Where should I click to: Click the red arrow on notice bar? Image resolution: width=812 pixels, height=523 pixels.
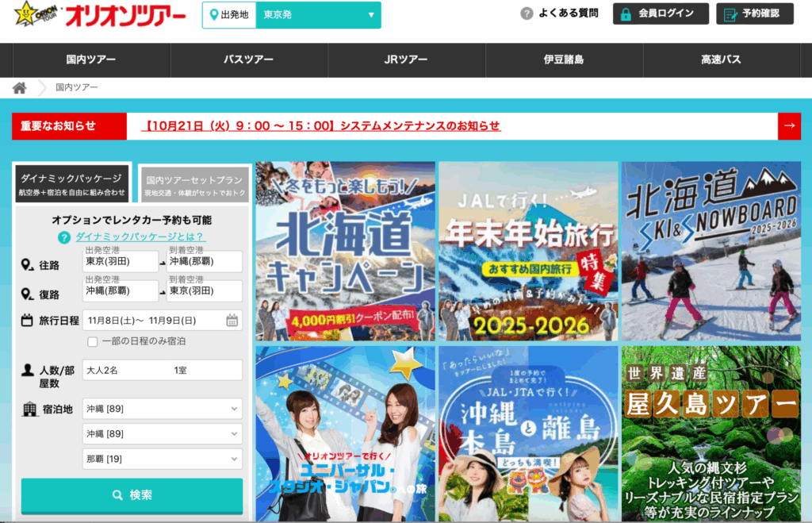point(789,126)
